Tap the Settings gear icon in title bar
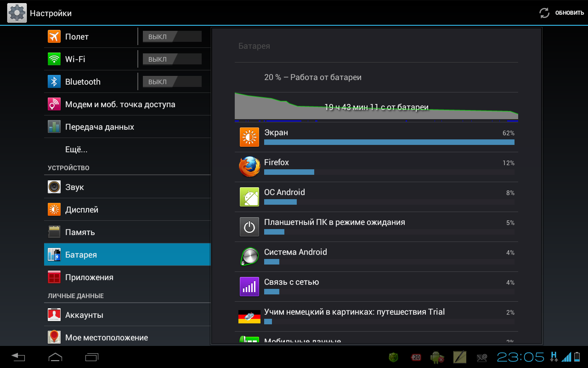This screenshot has width=588, height=368. point(17,13)
